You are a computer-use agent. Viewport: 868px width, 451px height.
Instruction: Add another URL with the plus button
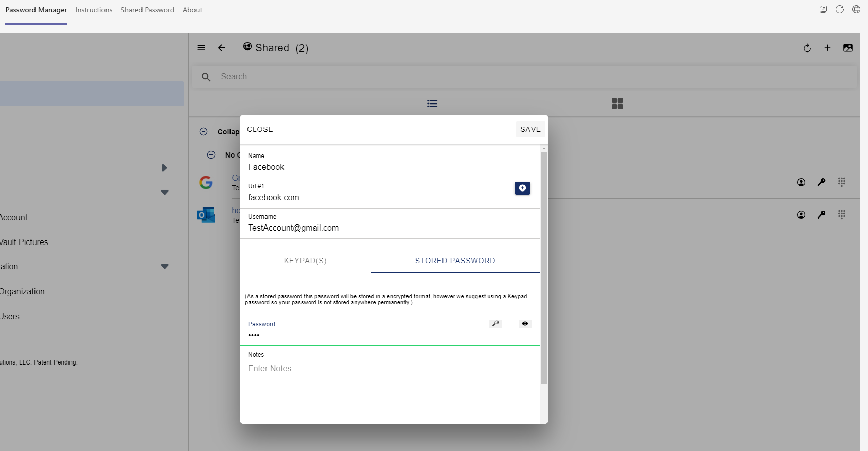point(522,188)
